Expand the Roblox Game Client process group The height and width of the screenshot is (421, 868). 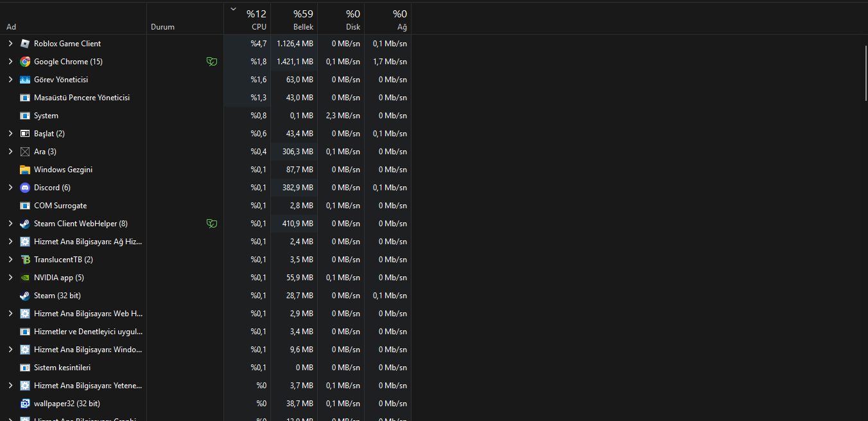pyautogui.click(x=10, y=44)
